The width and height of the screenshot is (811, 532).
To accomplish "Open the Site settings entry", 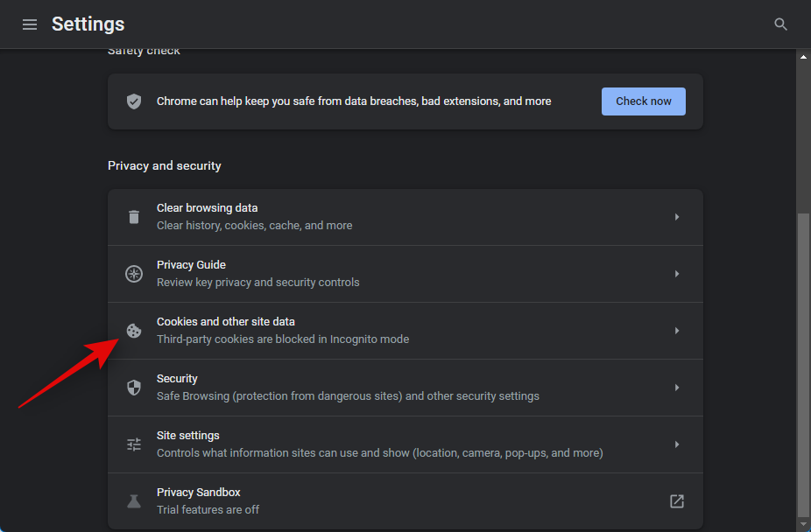I will (x=188, y=436).
